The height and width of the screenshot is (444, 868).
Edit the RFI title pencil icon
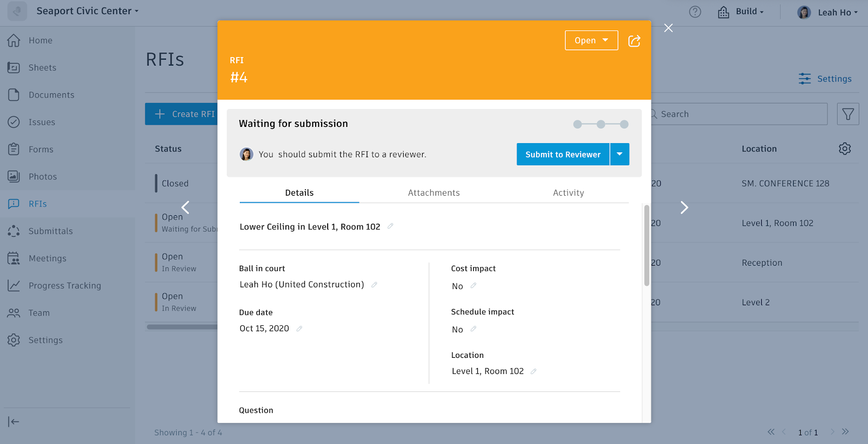point(390,226)
